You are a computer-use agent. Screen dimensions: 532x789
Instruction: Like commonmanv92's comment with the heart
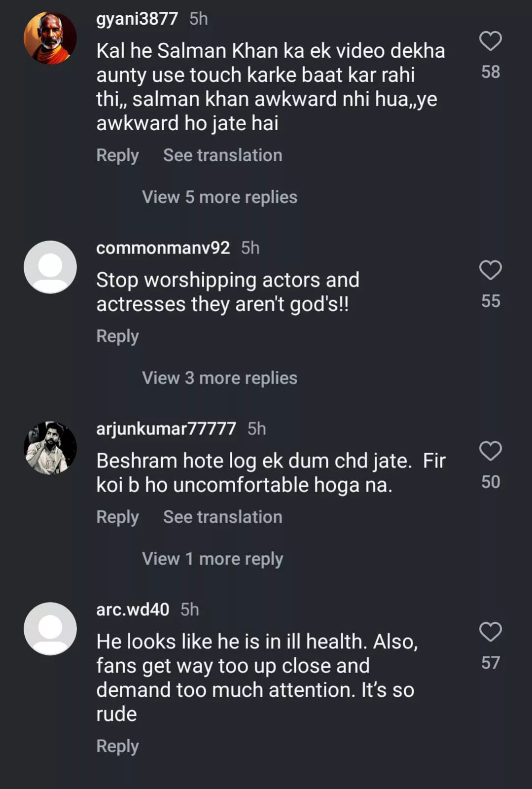point(490,270)
